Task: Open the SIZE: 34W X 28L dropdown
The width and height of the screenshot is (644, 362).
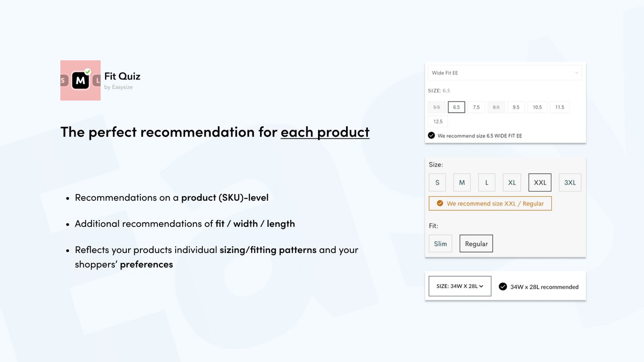Action: pyautogui.click(x=459, y=286)
